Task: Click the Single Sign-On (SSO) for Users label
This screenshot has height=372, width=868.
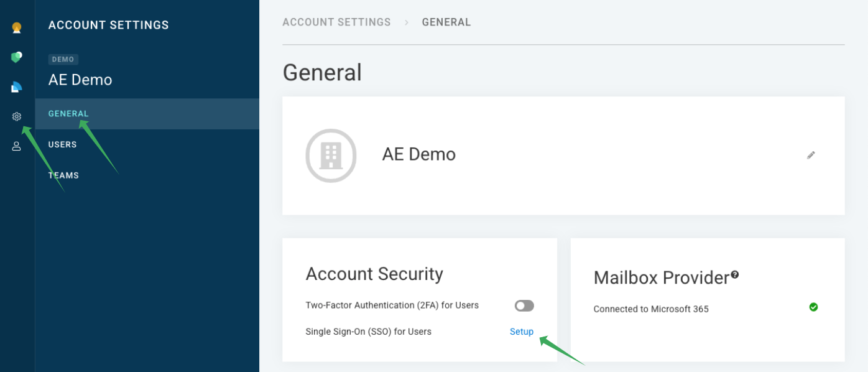Action: tap(368, 332)
